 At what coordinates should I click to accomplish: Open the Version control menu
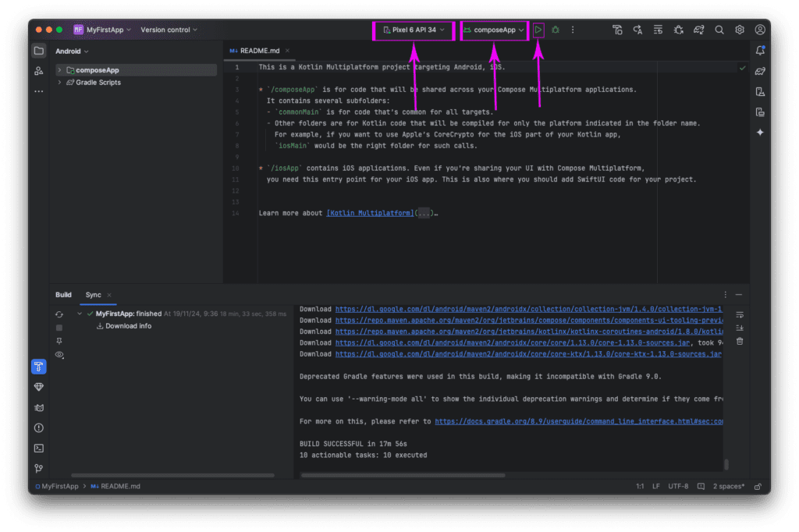click(168, 30)
